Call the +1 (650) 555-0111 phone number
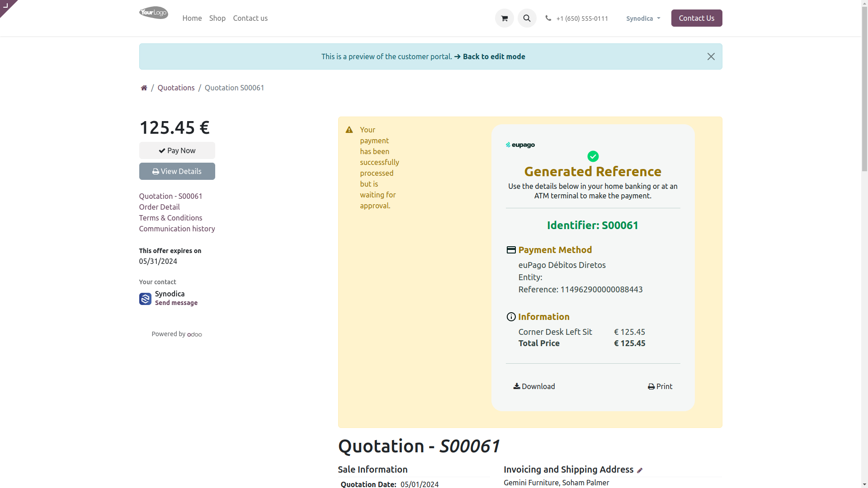Image resolution: width=868 pixels, height=488 pixels. (x=582, y=19)
